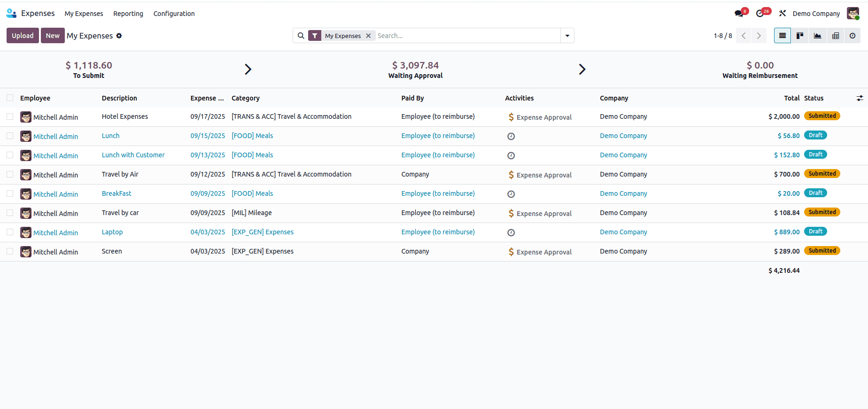Open the activities clock icon in navbar
Viewport: 868px width, 409px height.
pyautogui.click(x=760, y=14)
